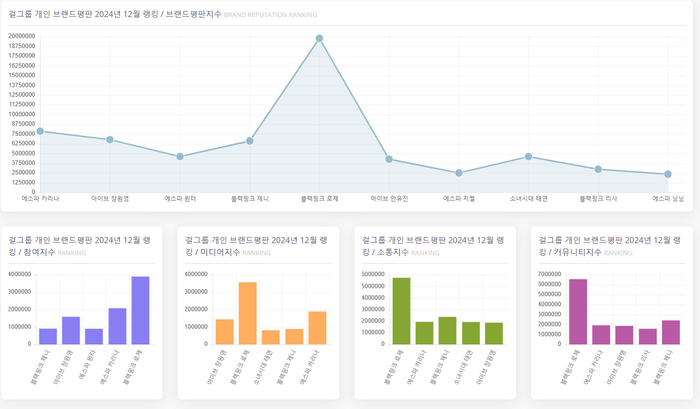Viewport: 700px width, 409px height.
Task: Click 에스파 카리나 x-axis label on line chart
Action: pyautogui.click(x=40, y=199)
